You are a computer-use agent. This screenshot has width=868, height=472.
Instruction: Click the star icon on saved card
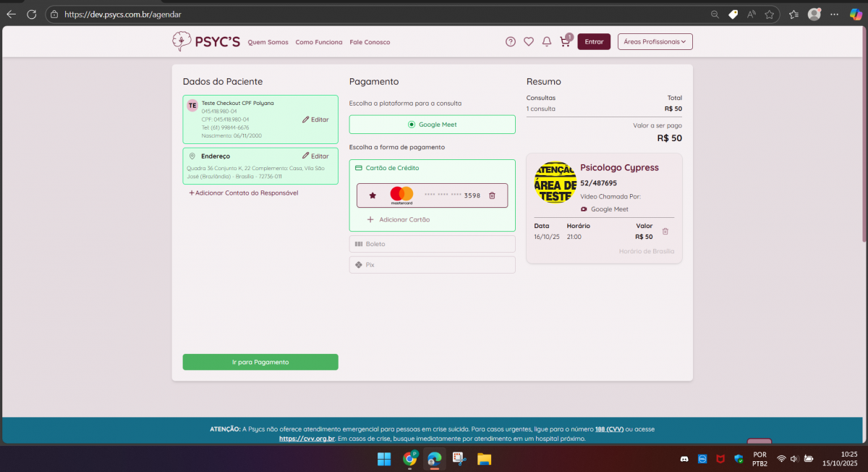click(373, 195)
